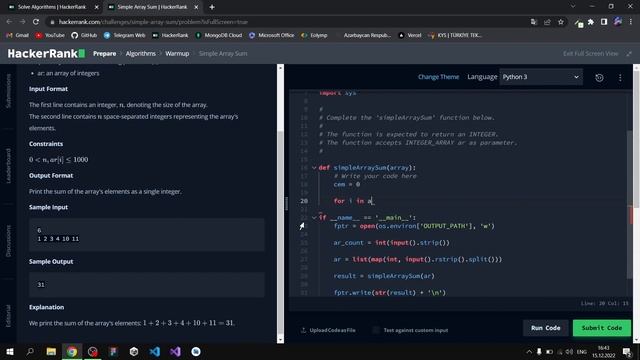Place cursor on line 20 'for i in a'
This screenshot has width=640, height=360.
point(353,201)
